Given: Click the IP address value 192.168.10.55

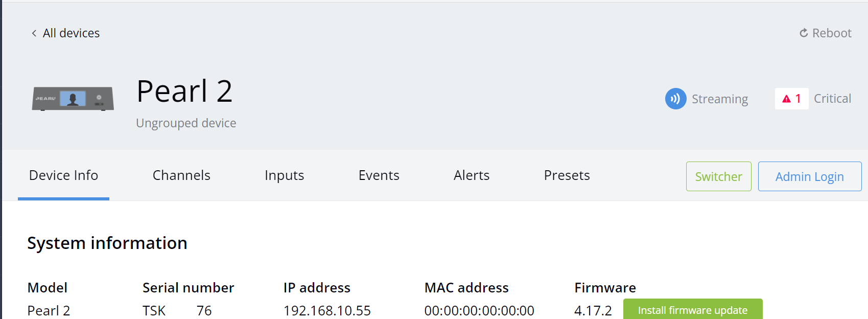Looking at the screenshot, I should click(x=327, y=310).
